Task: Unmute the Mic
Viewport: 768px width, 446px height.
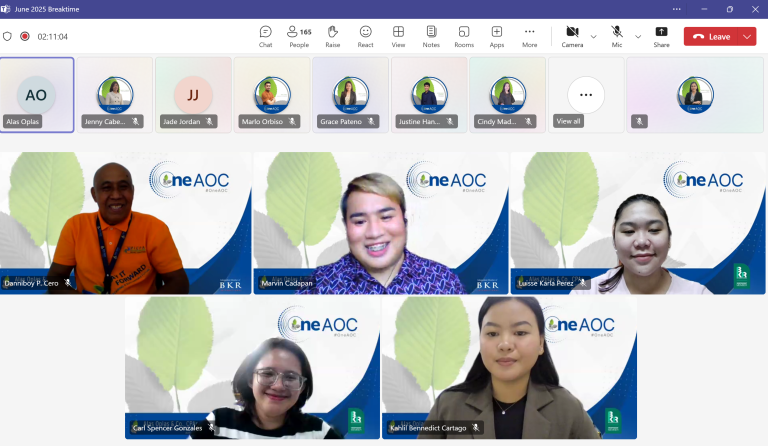Action: click(617, 36)
